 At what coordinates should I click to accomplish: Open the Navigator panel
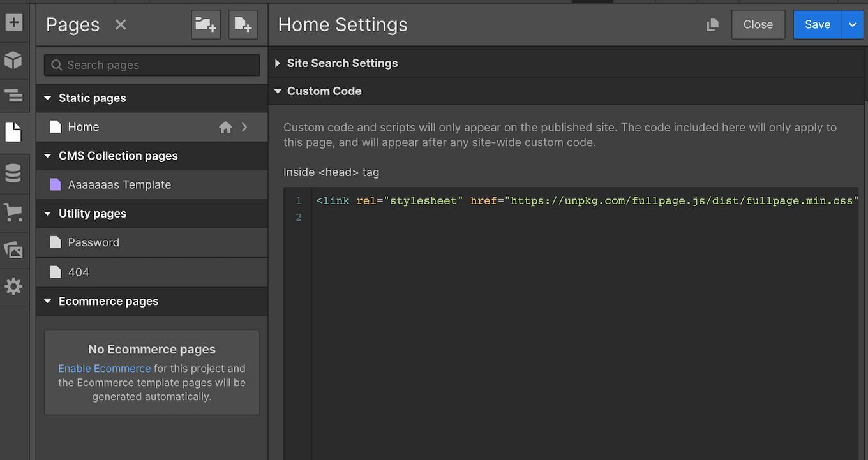click(x=13, y=96)
